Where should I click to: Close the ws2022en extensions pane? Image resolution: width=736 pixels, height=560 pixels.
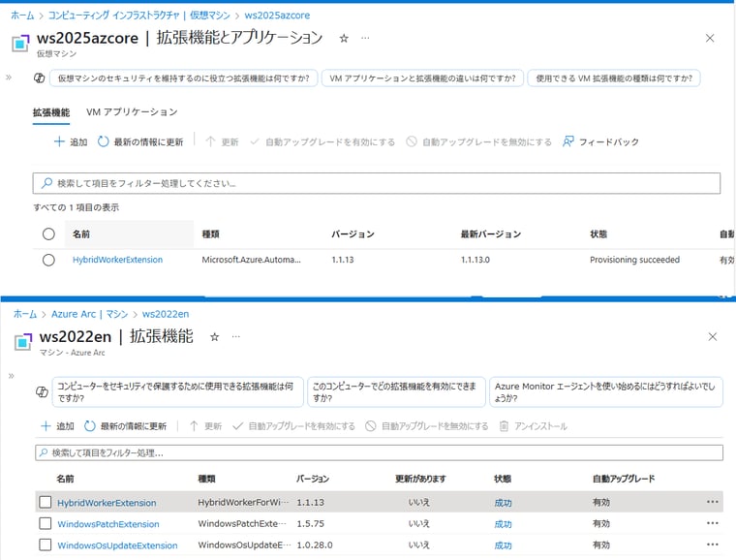713,336
